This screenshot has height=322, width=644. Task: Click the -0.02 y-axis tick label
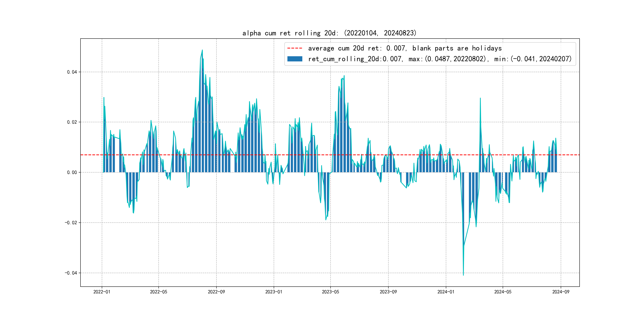tap(71, 223)
